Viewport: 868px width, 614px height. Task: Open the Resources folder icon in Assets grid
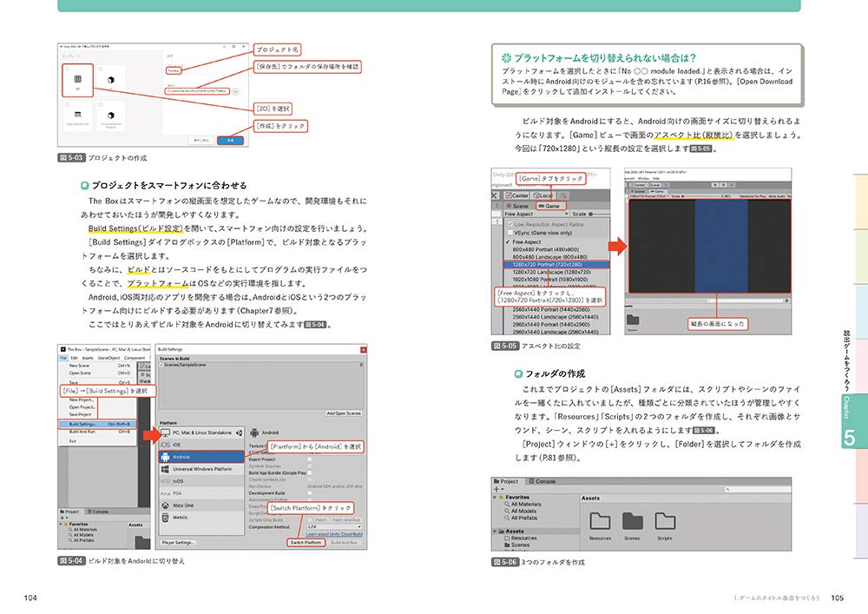[600, 521]
